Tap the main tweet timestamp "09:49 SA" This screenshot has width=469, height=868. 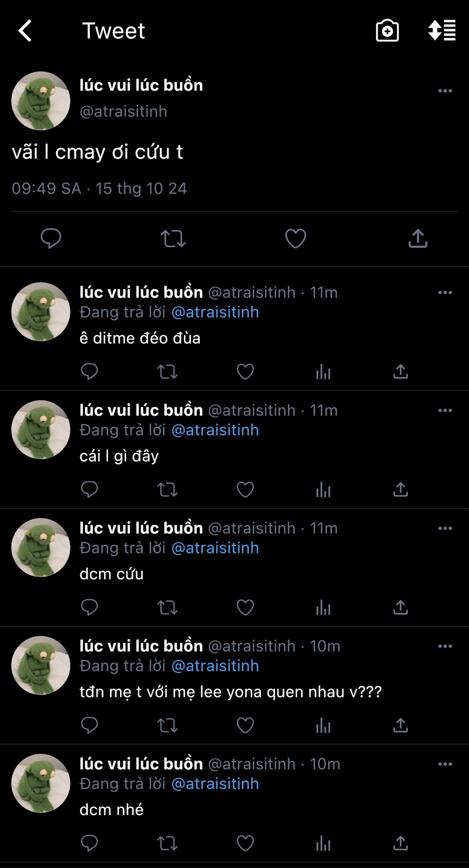[47, 189]
